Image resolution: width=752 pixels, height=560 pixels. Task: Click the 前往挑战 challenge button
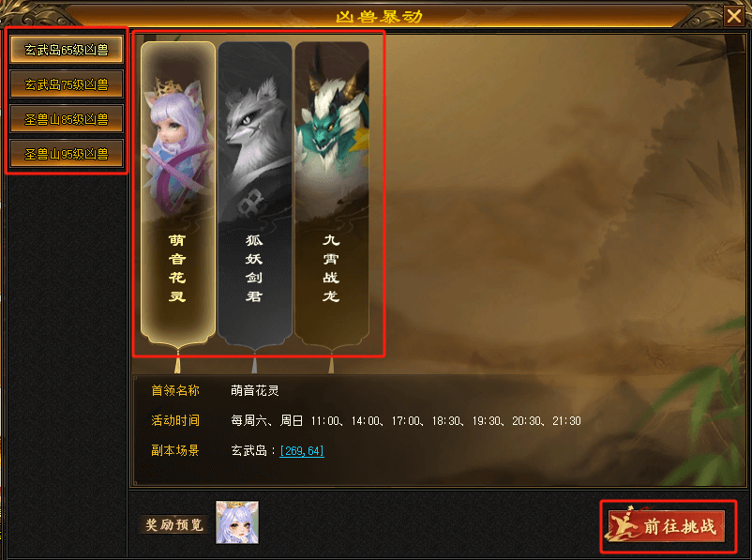[667, 526]
